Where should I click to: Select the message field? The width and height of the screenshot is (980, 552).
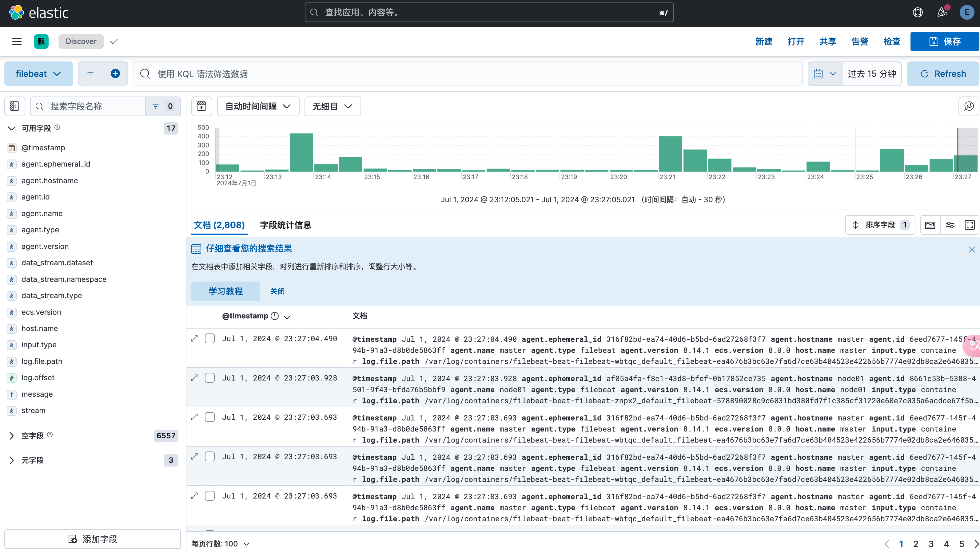point(37,394)
